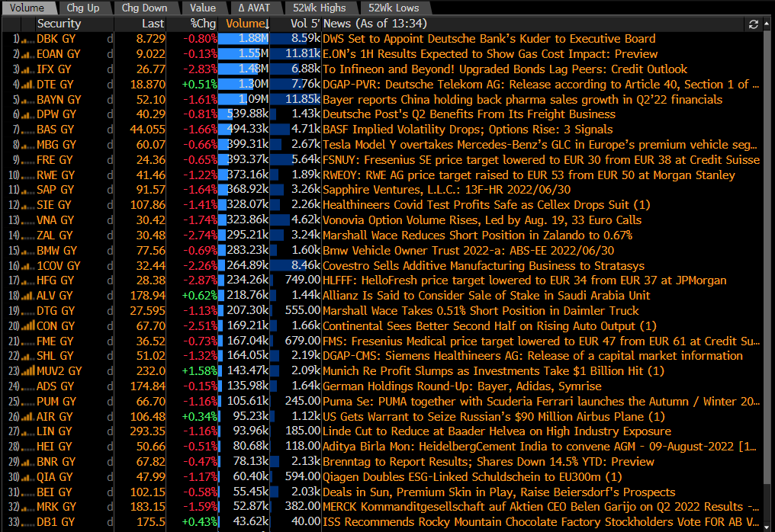Open Deutsche Post Q2 Freight headline
Viewport: 775px width, 532px height.
pos(469,114)
